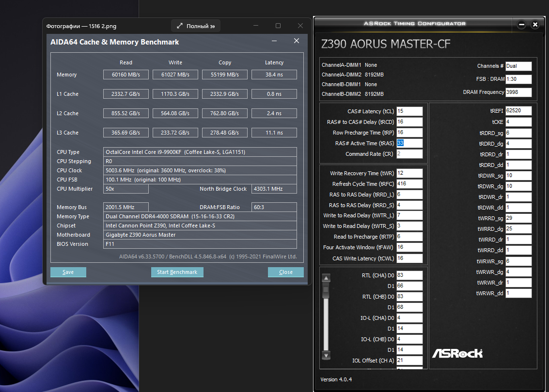Screen dimensions: 549x392
Task: Click the L1 Cache Read value 2332.7 GB/s
Action: 125,94
